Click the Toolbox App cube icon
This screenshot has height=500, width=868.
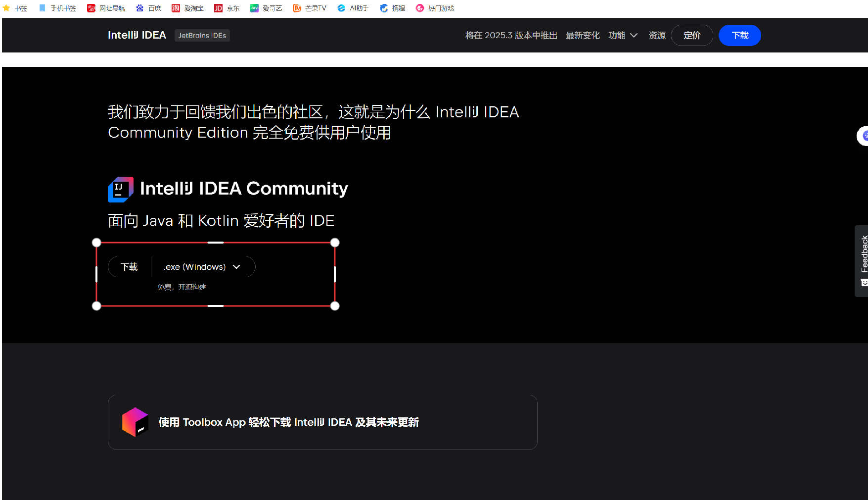click(135, 422)
